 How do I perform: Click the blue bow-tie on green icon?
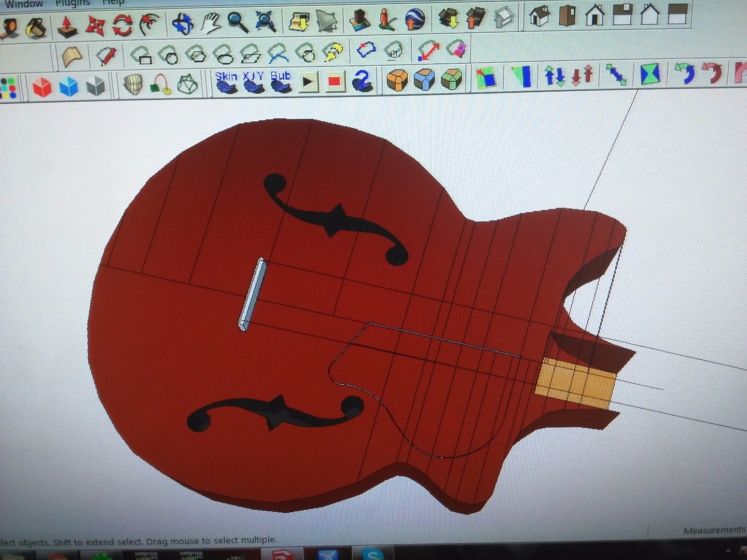point(650,74)
